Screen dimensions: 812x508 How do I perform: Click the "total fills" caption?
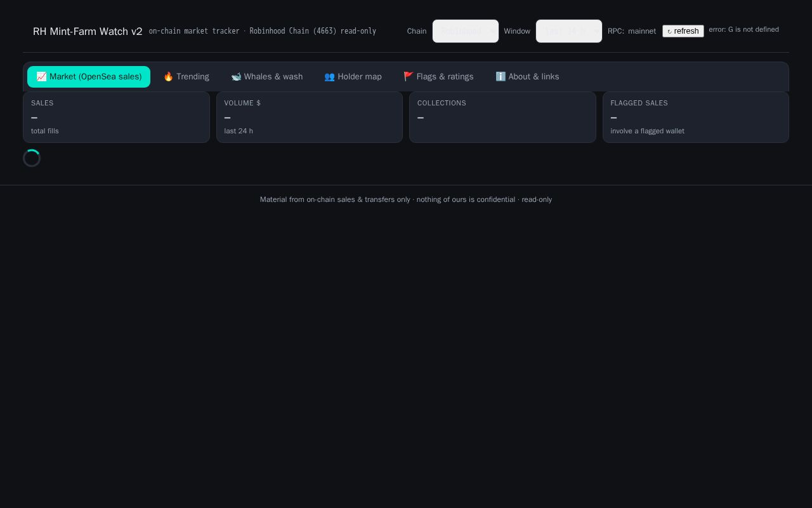click(45, 131)
